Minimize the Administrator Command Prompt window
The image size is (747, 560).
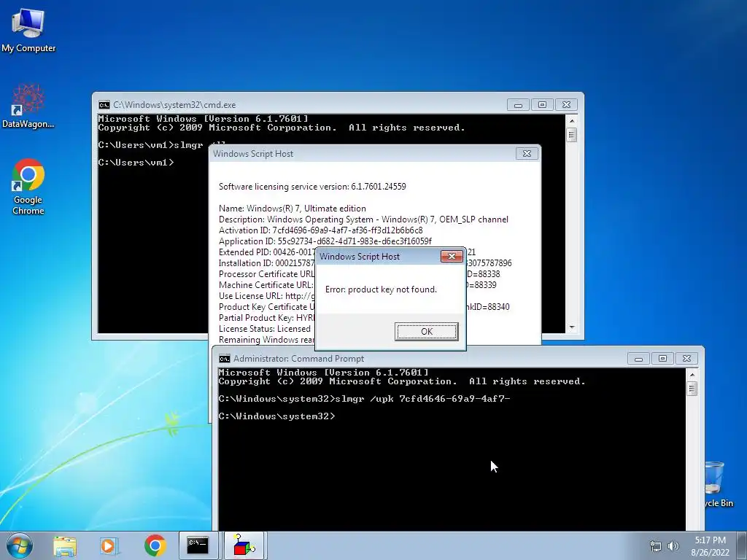[x=638, y=359]
